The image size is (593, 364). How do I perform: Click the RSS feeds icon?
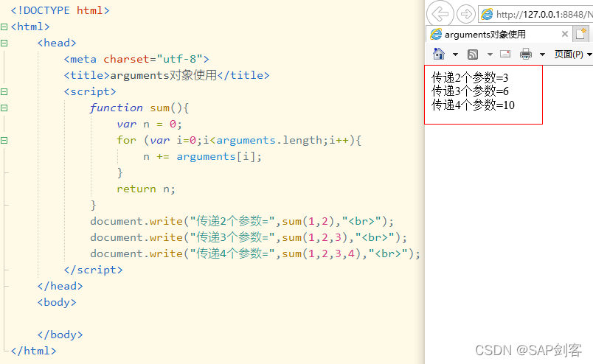473,55
